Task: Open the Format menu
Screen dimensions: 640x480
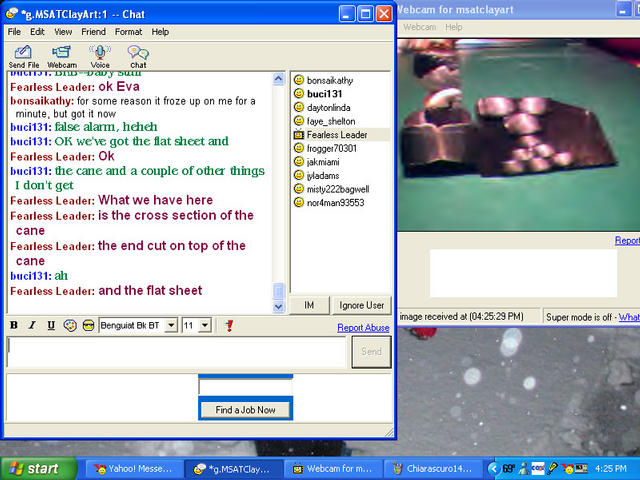Action: tap(128, 32)
